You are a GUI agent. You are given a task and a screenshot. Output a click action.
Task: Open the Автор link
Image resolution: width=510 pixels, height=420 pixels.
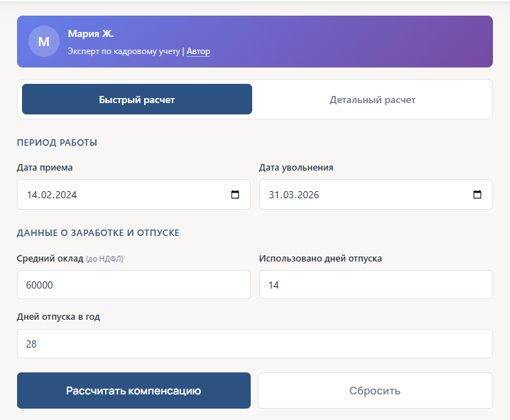click(x=198, y=51)
